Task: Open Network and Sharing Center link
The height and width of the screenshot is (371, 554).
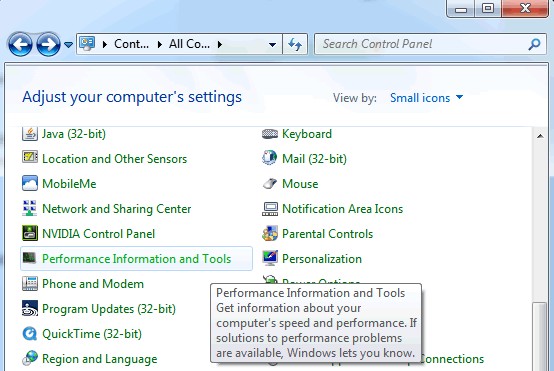Action: coord(117,209)
